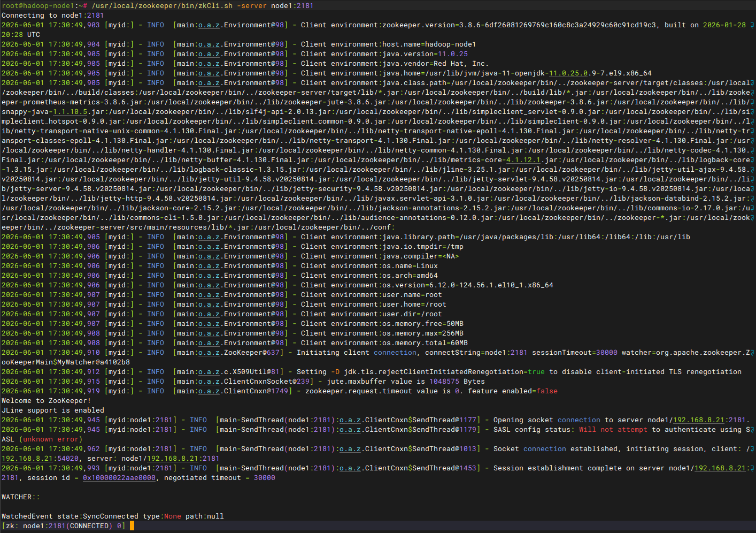Click the os.memory.total=60MB entry
The height and width of the screenshot is (533, 756).
tap(425, 343)
